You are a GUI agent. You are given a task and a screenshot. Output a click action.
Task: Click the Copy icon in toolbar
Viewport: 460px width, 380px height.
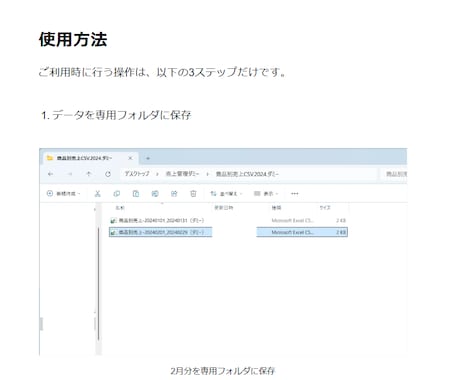click(117, 194)
